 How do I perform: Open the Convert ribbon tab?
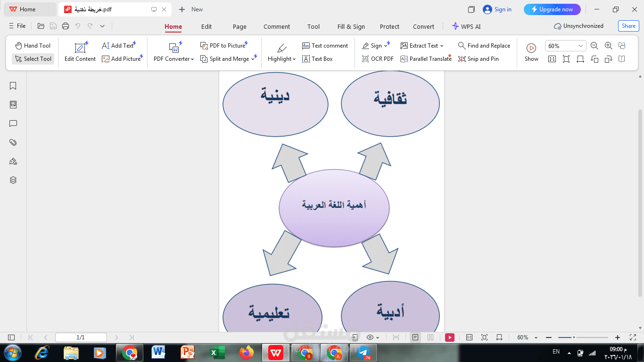click(423, 26)
